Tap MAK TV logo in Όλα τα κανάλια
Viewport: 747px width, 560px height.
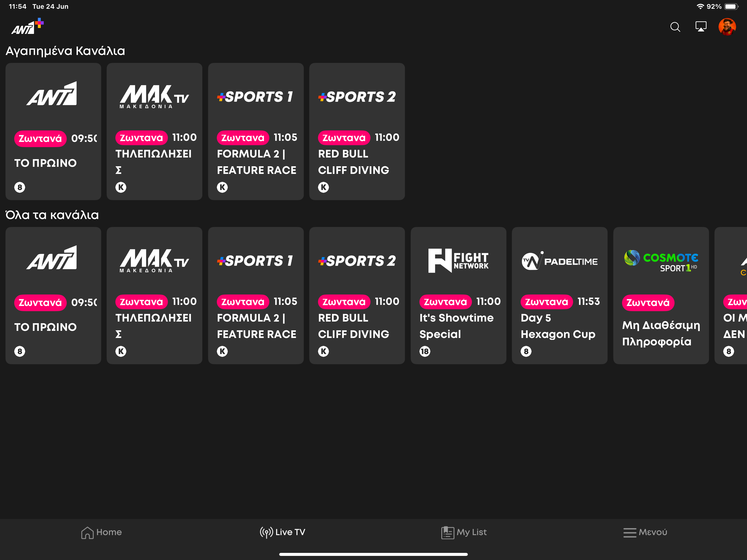(154, 260)
